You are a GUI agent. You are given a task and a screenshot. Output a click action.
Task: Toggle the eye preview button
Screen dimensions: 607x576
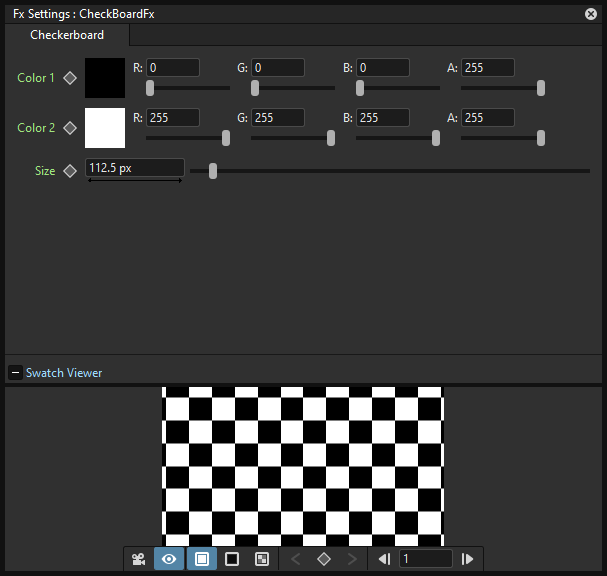[169, 559]
